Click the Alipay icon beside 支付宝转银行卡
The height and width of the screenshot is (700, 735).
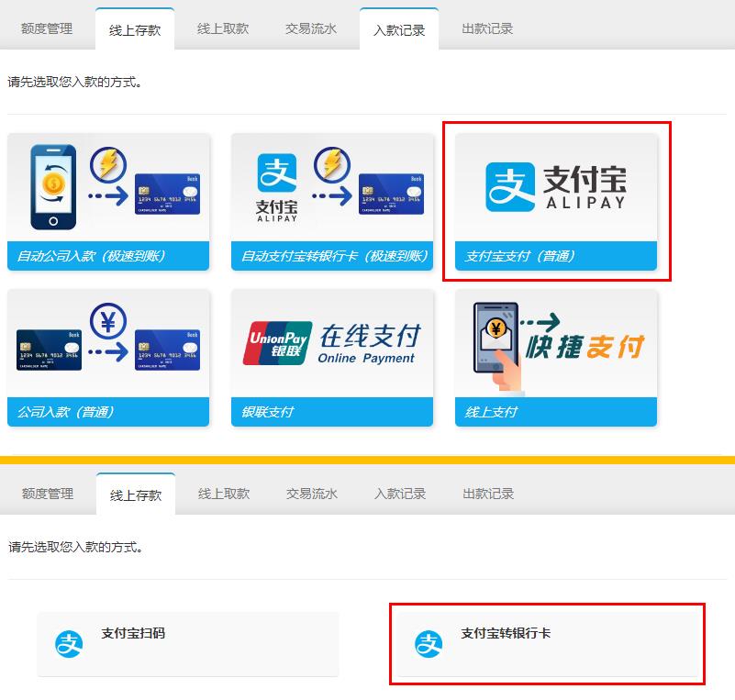(x=428, y=644)
